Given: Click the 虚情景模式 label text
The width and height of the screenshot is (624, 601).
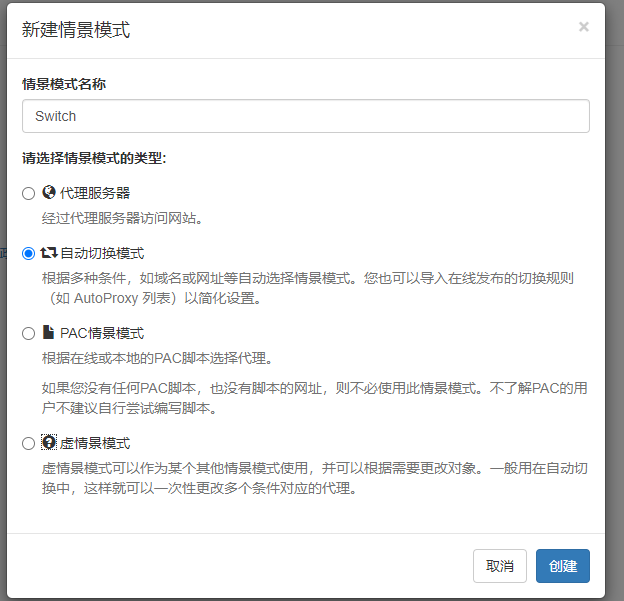Looking at the screenshot, I should coord(95,443).
